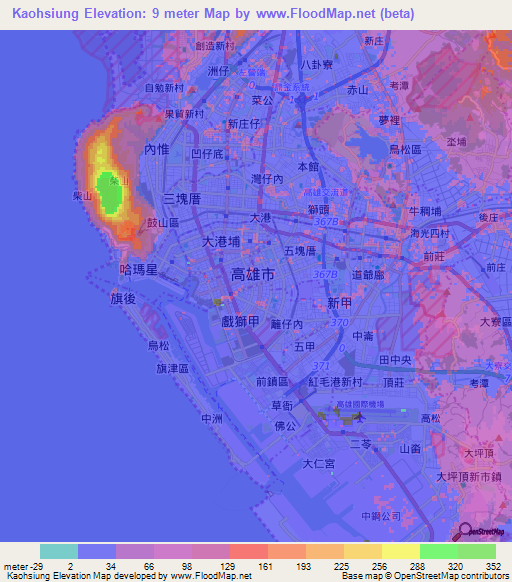Click the 大港埔 map label
Screen dimensions: 512x582
(x=221, y=242)
